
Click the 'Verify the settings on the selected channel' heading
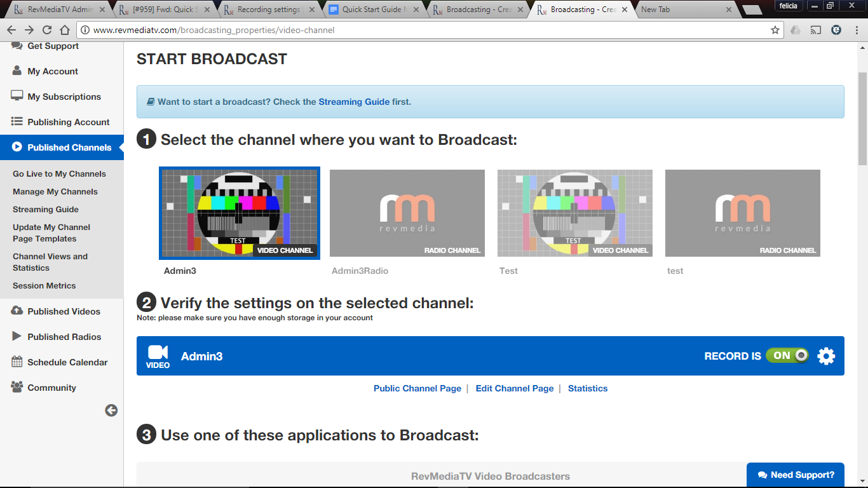tap(317, 303)
